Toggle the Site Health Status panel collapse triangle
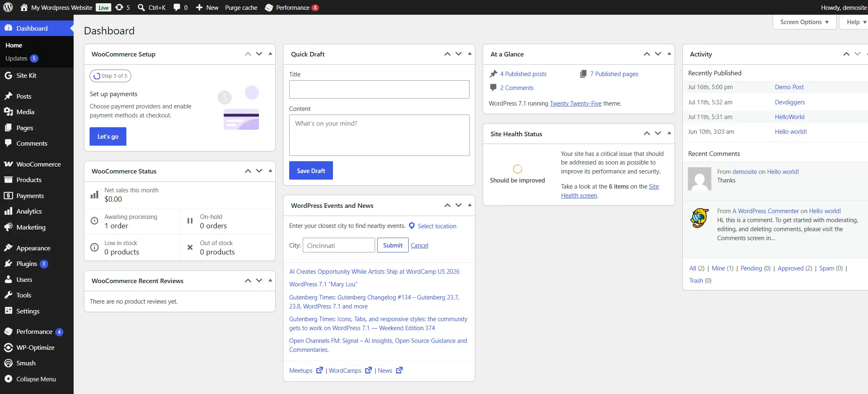 [669, 133]
